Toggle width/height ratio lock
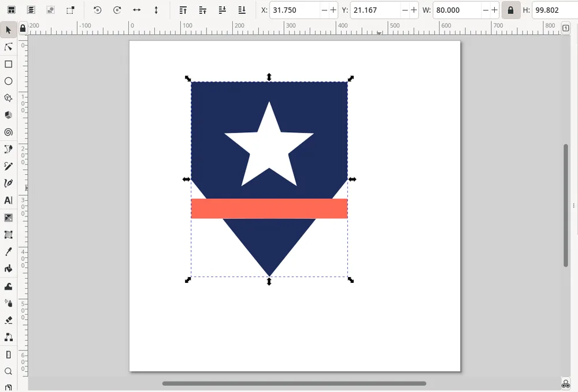 [510, 10]
